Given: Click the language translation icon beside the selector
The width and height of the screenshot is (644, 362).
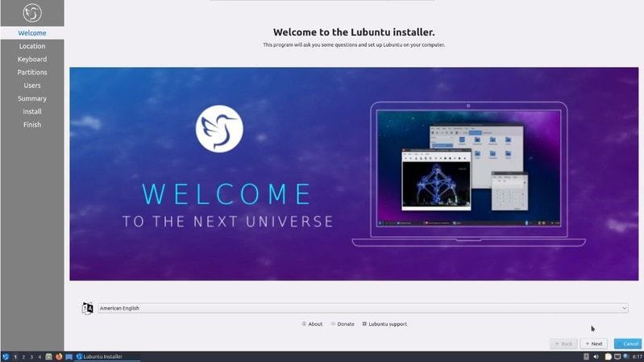Looking at the screenshot, I should tap(88, 308).
